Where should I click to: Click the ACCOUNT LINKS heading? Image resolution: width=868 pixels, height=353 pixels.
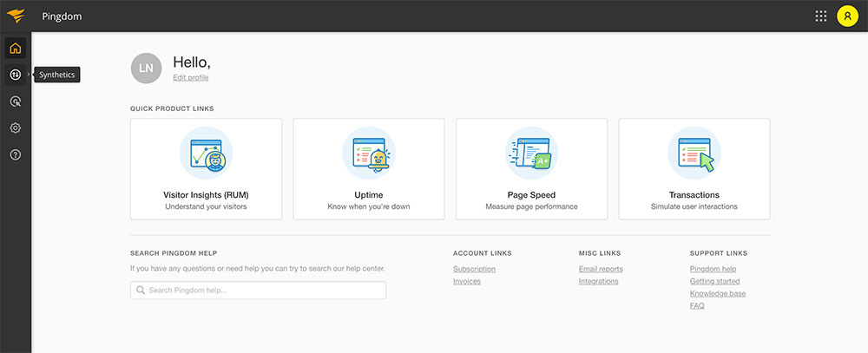click(x=482, y=253)
